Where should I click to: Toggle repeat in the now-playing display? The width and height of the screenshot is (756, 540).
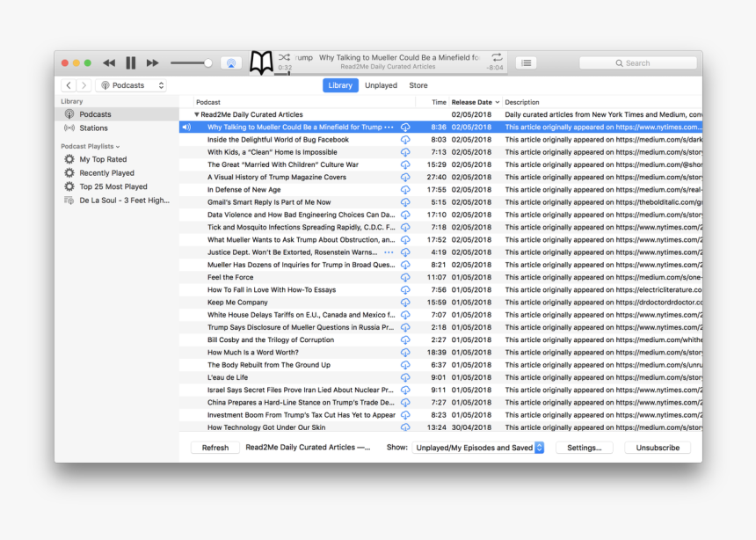click(497, 57)
